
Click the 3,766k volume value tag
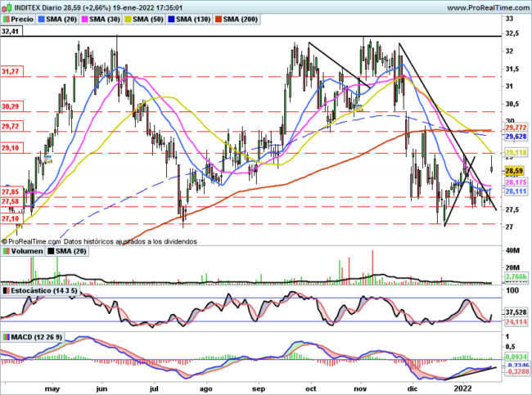pos(516,277)
